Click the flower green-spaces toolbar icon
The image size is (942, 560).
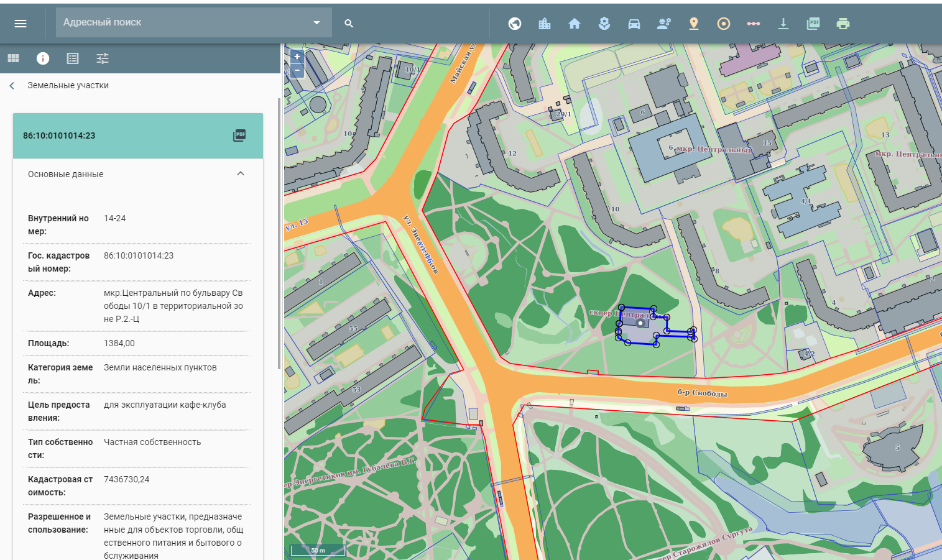pyautogui.click(x=604, y=24)
